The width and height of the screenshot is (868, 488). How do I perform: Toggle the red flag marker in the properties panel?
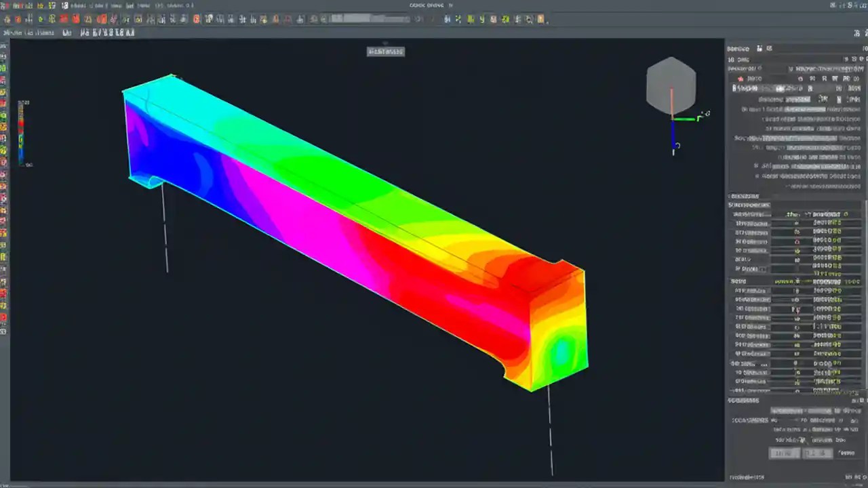[x=741, y=79]
